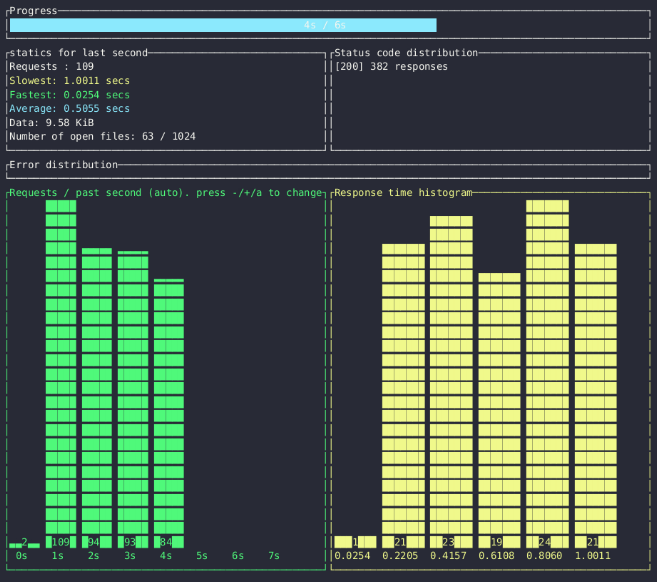
Task: Click the yellow histogram bar labeled 19
Action: (499, 411)
